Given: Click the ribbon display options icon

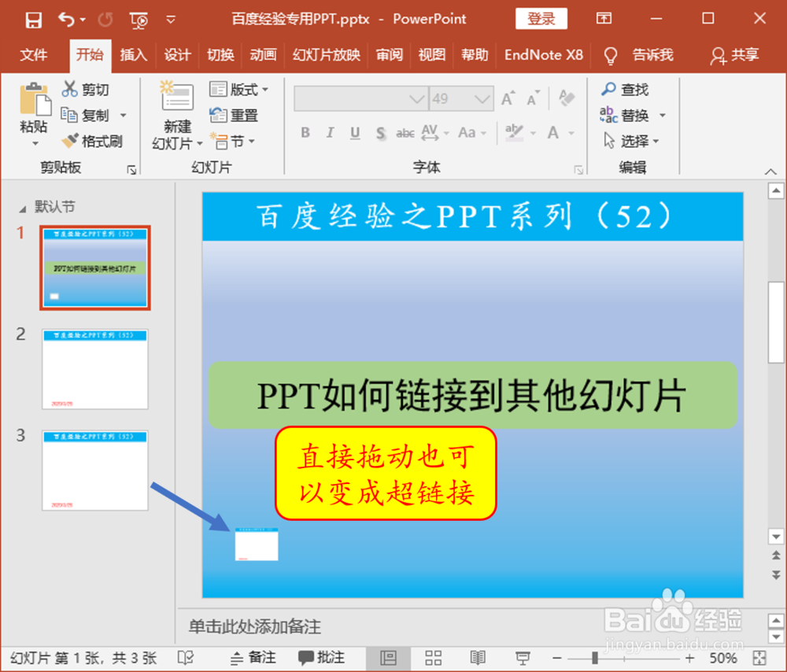Looking at the screenshot, I should [x=604, y=19].
